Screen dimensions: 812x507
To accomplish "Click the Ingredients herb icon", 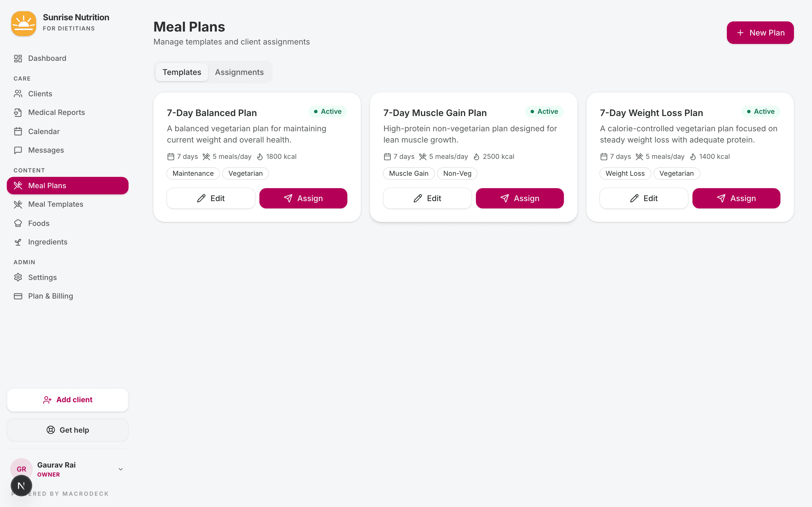I will pos(18,242).
